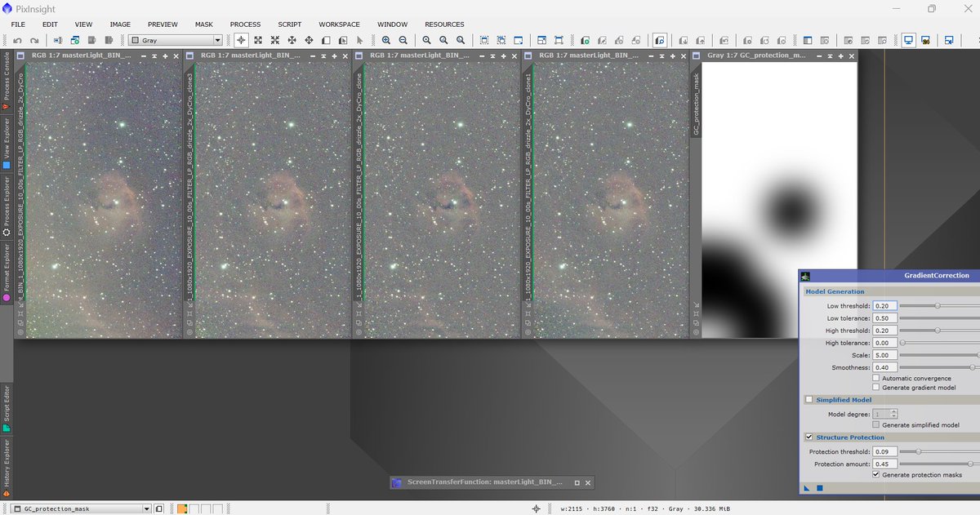
Task: Uncheck Generate protection masks
Action: (876, 475)
